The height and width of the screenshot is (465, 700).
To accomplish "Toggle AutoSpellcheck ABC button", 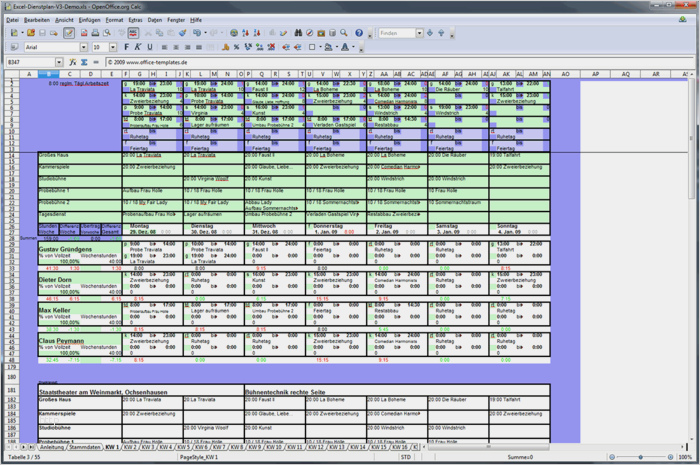I will 133,33.
